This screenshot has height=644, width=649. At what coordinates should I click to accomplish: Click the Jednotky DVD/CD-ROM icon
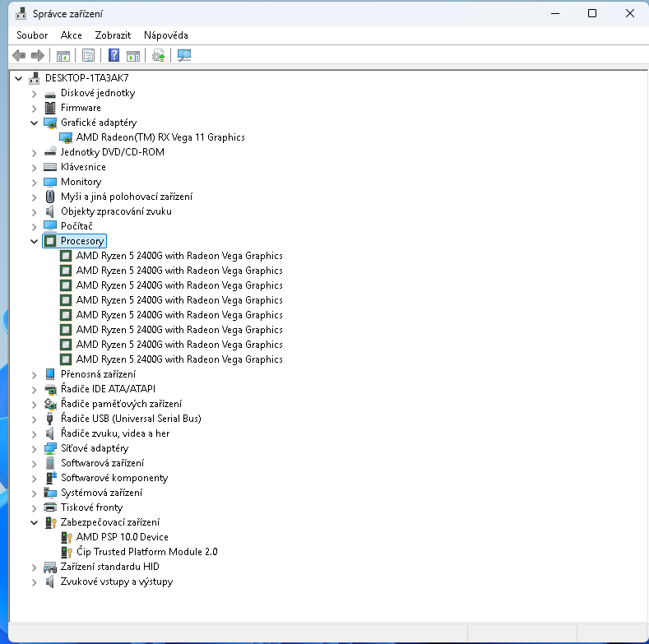click(x=50, y=152)
